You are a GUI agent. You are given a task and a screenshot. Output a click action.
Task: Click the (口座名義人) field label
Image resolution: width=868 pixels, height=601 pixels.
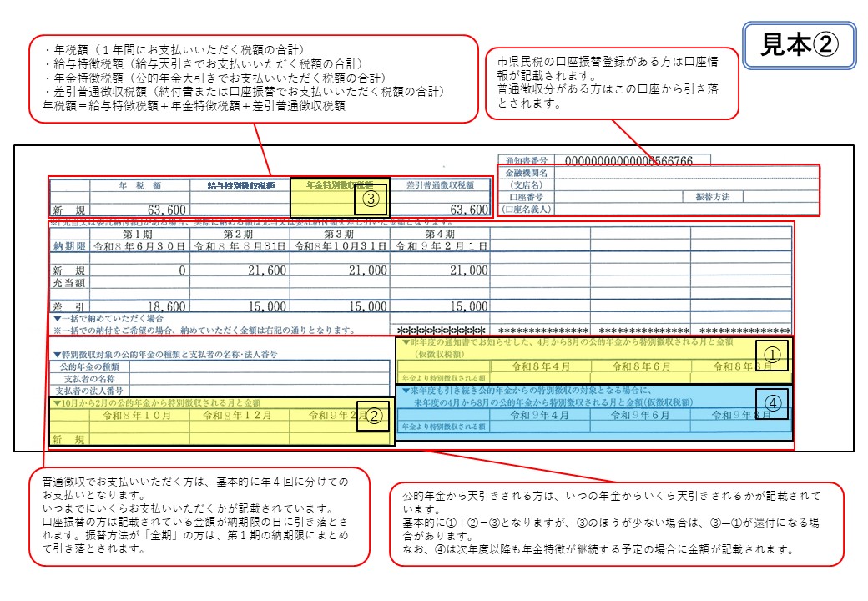tap(526, 210)
